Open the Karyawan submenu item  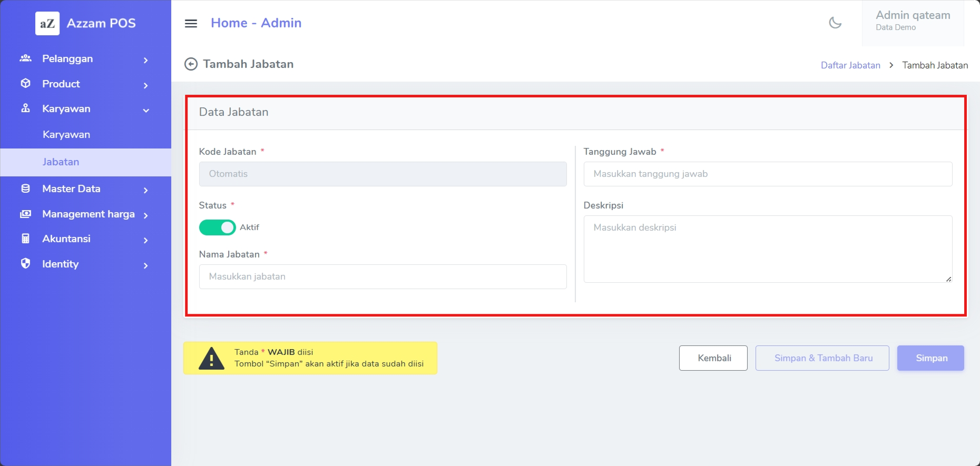[x=66, y=135]
